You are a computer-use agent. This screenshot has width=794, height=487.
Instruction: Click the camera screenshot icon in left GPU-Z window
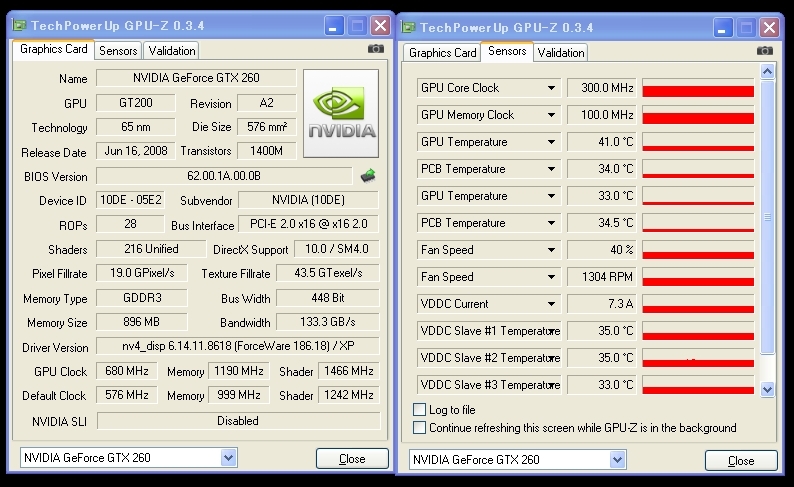[375, 49]
